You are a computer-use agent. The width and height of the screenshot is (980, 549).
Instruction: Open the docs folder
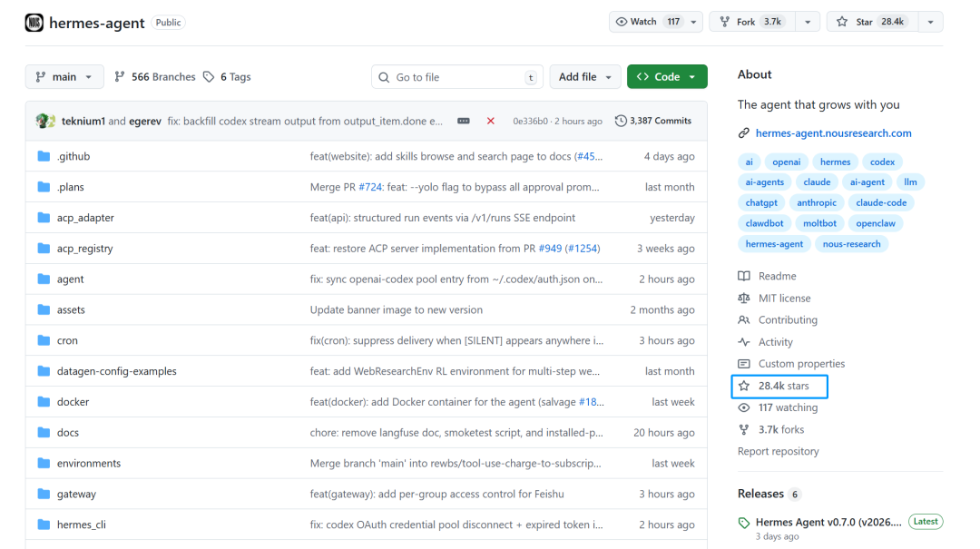pos(68,433)
